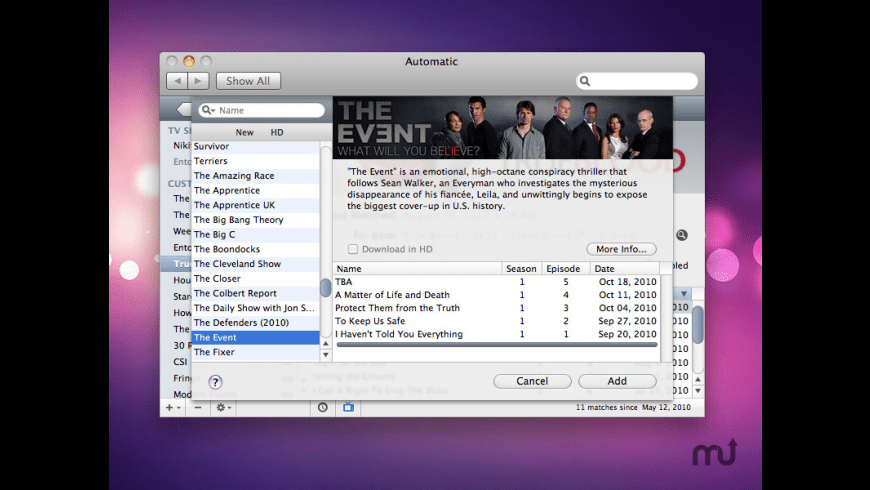This screenshot has height=490, width=870.
Task: Click the remove (−) subscription button
Action: point(198,408)
